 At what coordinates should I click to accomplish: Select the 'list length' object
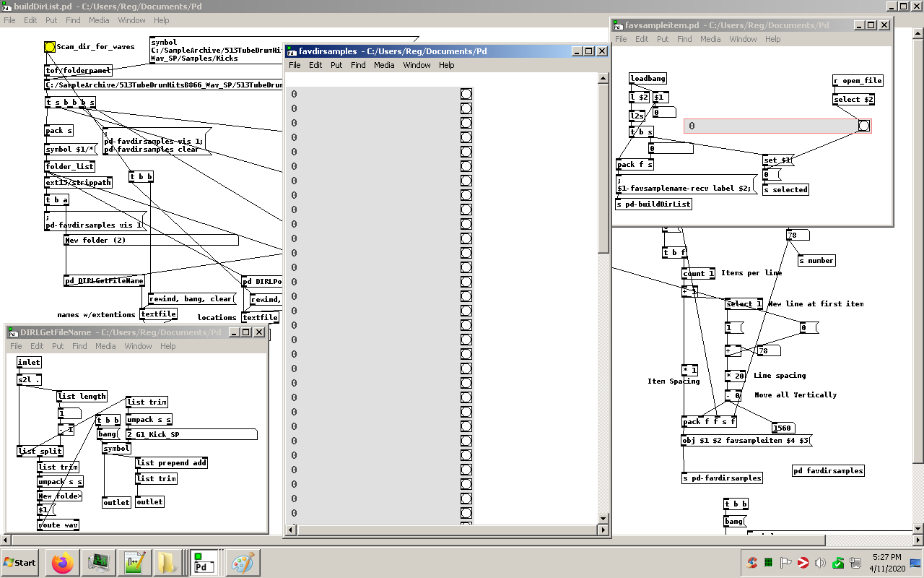82,396
